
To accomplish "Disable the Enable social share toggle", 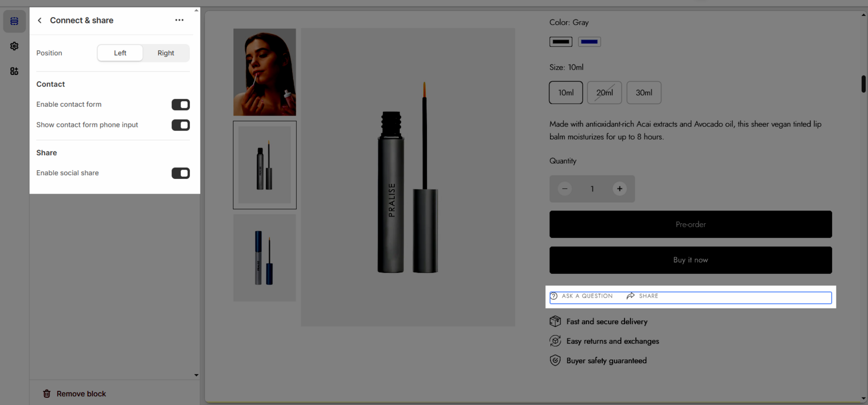I will 181,173.
